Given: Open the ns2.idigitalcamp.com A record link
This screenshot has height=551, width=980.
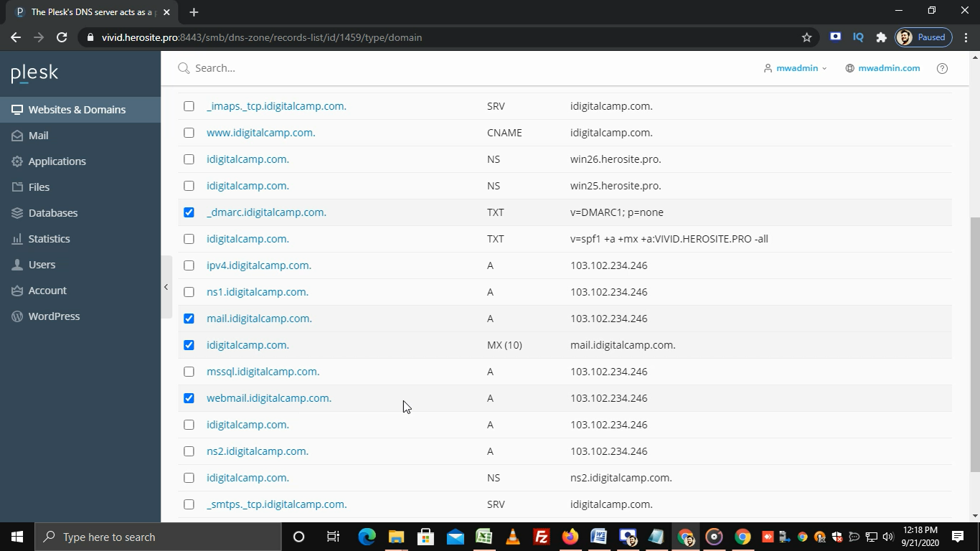Looking at the screenshot, I should pyautogui.click(x=258, y=451).
